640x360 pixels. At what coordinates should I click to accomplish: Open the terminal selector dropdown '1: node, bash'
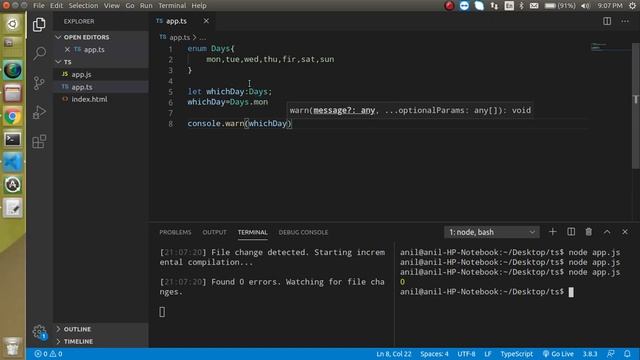(x=492, y=232)
